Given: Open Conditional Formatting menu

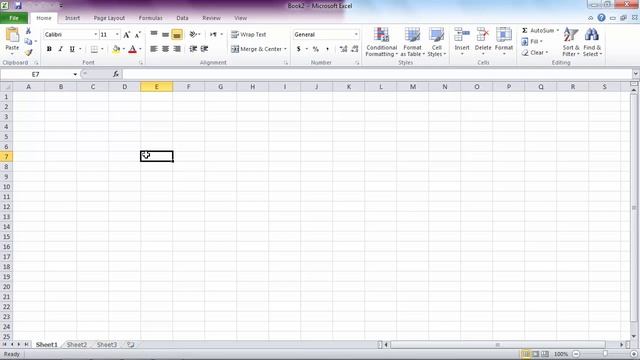Looking at the screenshot, I should 381,42.
